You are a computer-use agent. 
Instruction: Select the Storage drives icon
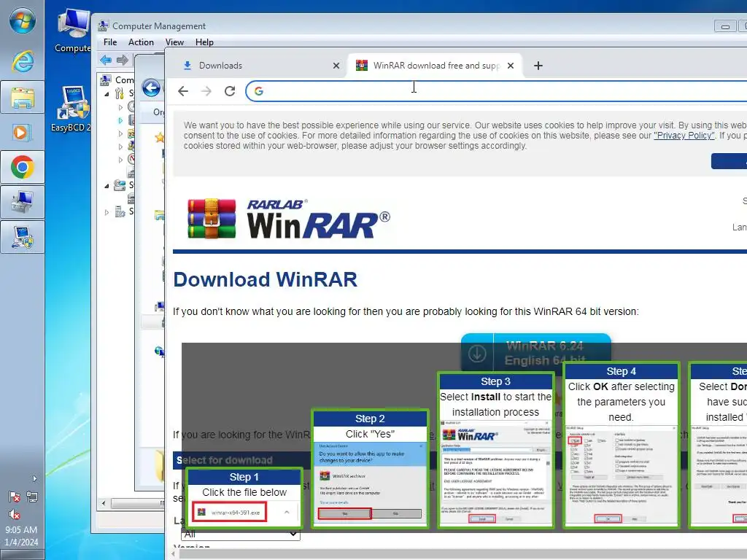(x=120, y=185)
